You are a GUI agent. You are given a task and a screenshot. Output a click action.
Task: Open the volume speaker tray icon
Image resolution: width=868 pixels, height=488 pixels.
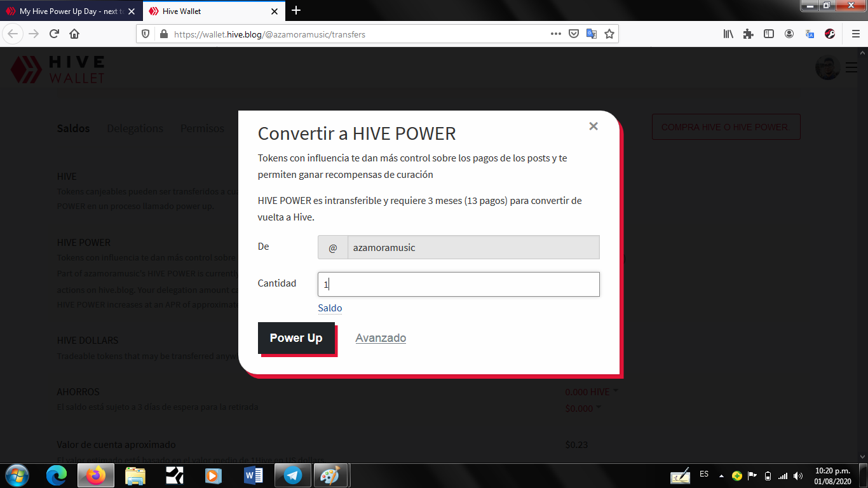(798, 475)
